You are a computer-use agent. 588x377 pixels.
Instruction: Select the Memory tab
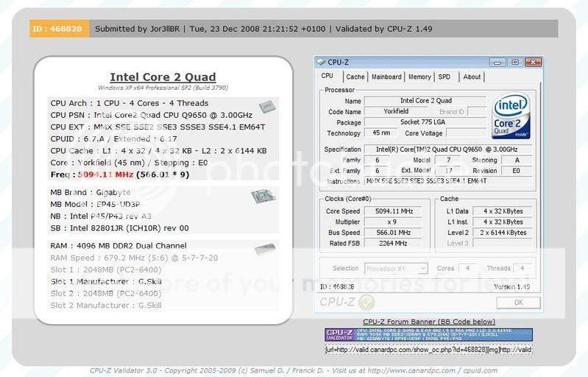coord(419,77)
